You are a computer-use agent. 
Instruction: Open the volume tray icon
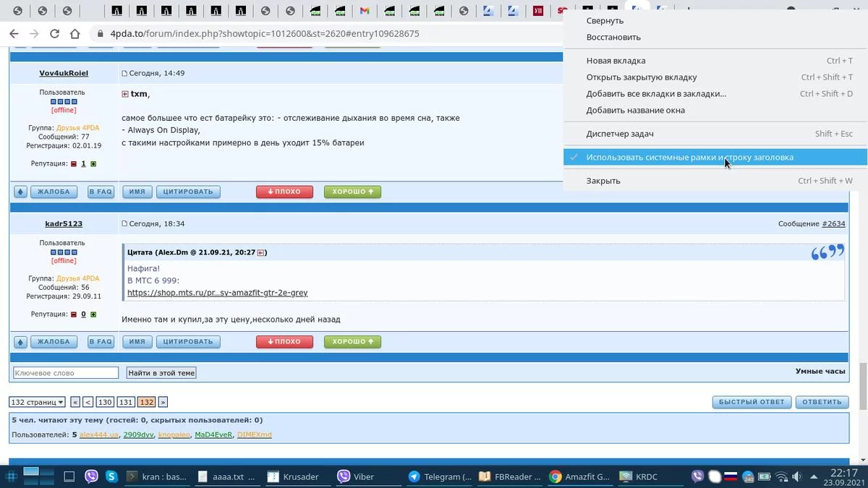798,476
